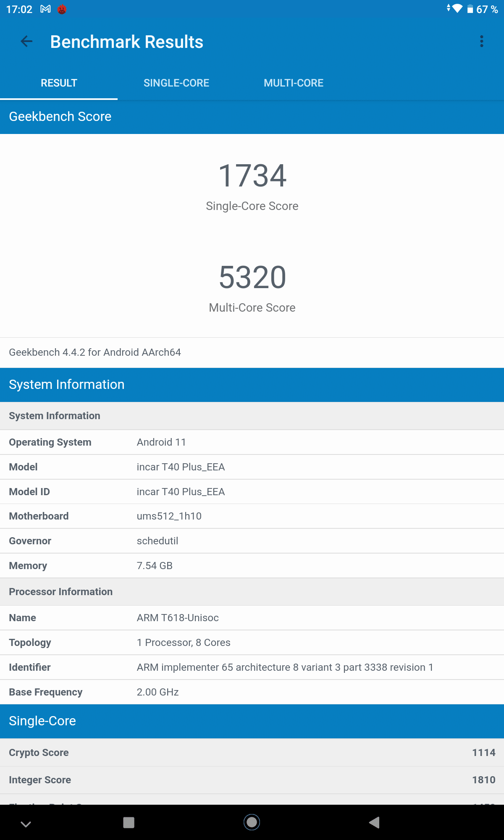Tap the 1734 single-core score value
This screenshot has height=840, width=504.
(252, 176)
